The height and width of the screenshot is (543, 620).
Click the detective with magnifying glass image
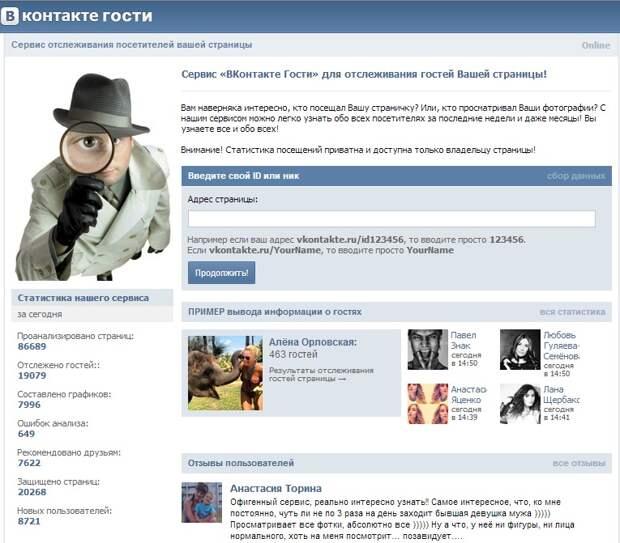coord(93,177)
